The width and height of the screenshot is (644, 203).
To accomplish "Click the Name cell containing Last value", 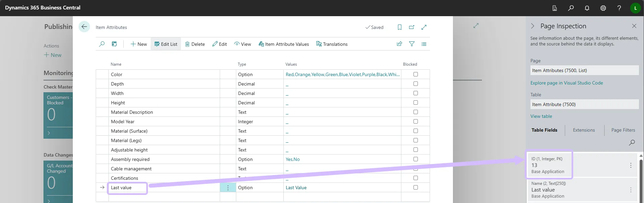I will pos(127,188).
